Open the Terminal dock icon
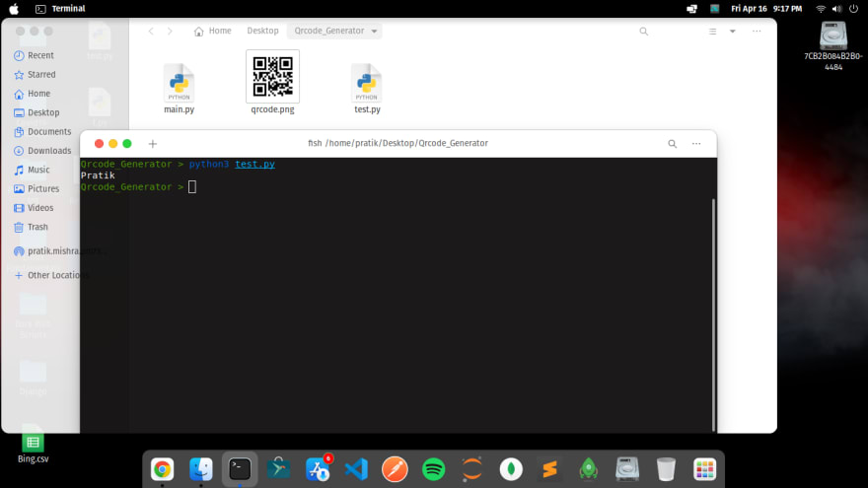The height and width of the screenshot is (488, 868). 240,469
